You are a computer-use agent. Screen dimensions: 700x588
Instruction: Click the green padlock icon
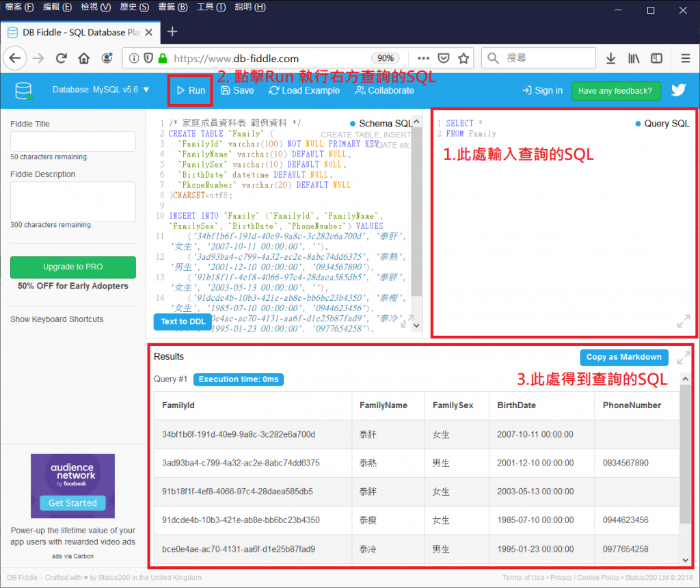163,59
